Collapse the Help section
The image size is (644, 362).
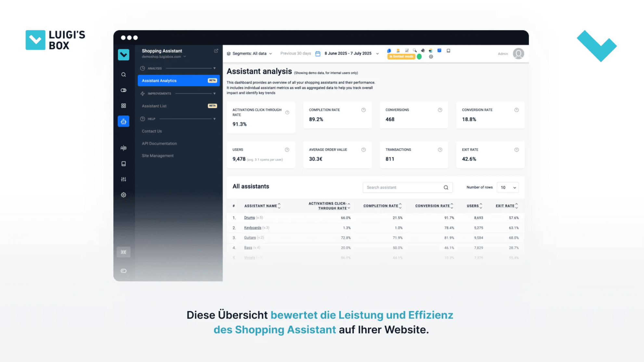[214, 119]
